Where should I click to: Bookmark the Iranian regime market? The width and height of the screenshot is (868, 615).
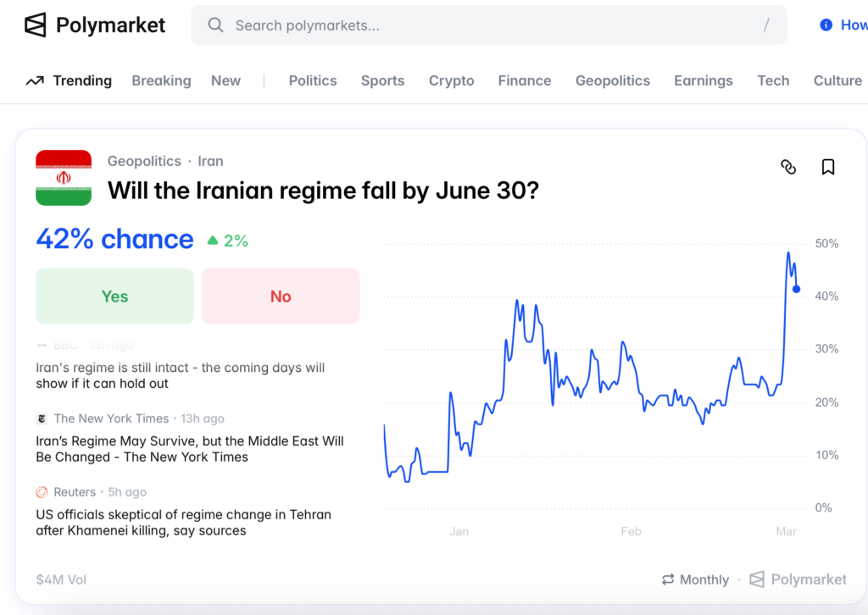[828, 167]
